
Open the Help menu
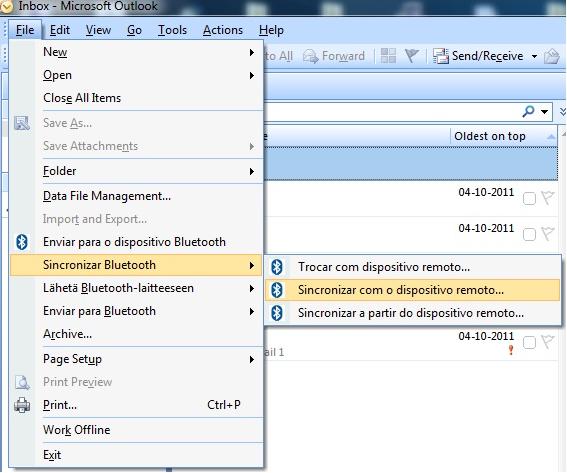[271, 30]
